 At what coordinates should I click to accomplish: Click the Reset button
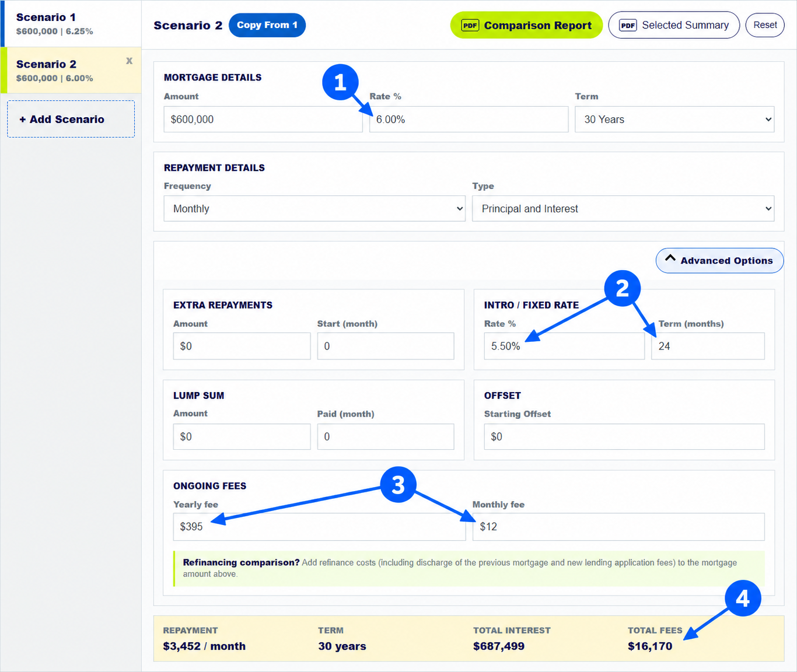tap(765, 25)
